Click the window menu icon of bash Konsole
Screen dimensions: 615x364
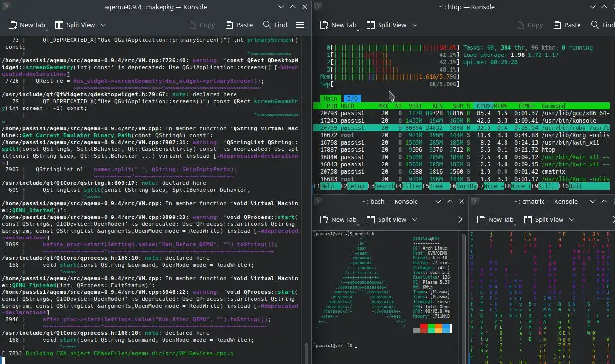coord(318,201)
